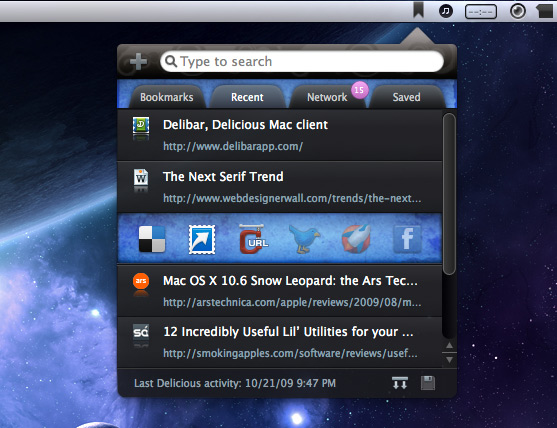This screenshot has width=557, height=428.
Task: Click the pink 15 badge on Network
Action: pos(359,90)
